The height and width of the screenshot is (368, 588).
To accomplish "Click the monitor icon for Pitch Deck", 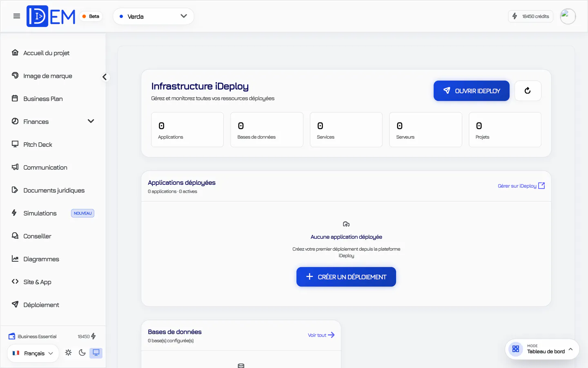I will [15, 144].
